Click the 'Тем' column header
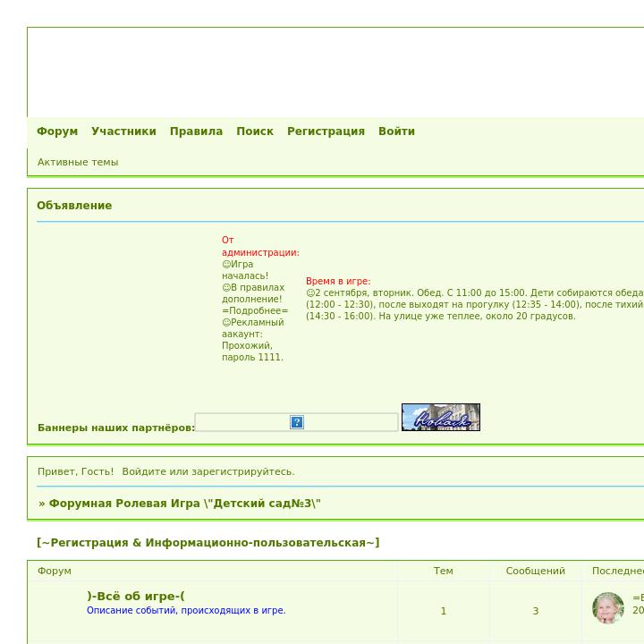This screenshot has height=644, width=644. (444, 571)
